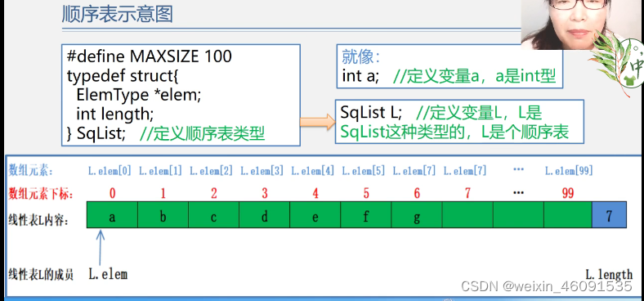Select the L.elem[99] label
Screen dimensions: 644x301
click(569, 171)
